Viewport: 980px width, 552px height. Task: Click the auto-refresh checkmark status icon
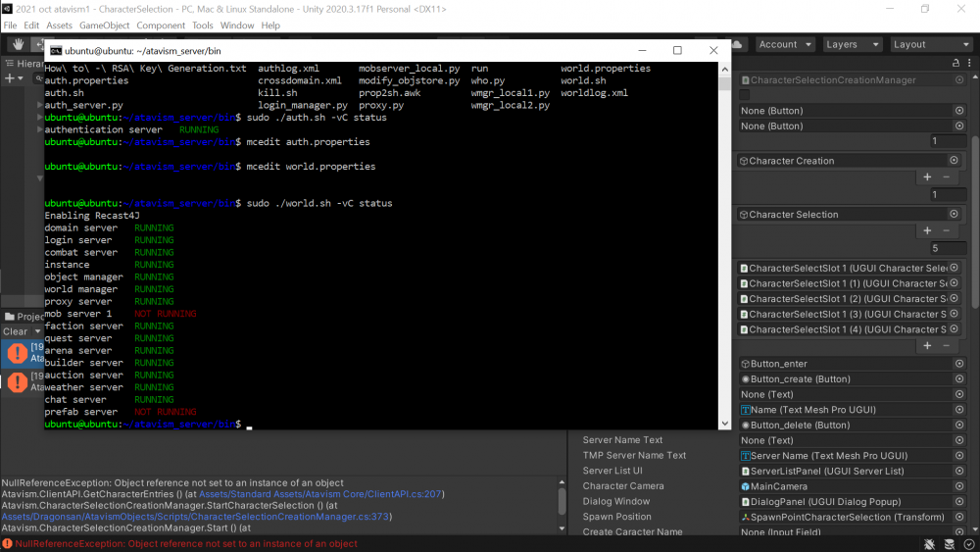(x=968, y=544)
